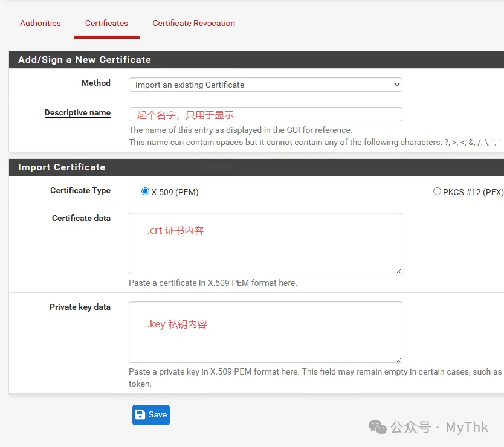Click 'This name can contain spaces' help text
This screenshot has height=447, width=504.
coord(314,143)
